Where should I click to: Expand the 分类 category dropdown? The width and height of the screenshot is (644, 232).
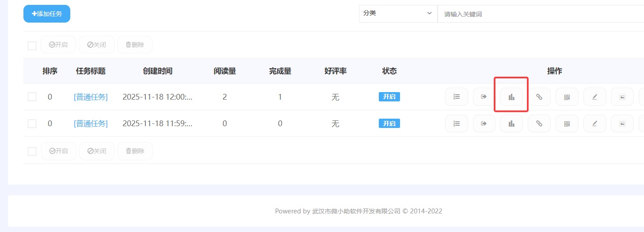(x=398, y=14)
